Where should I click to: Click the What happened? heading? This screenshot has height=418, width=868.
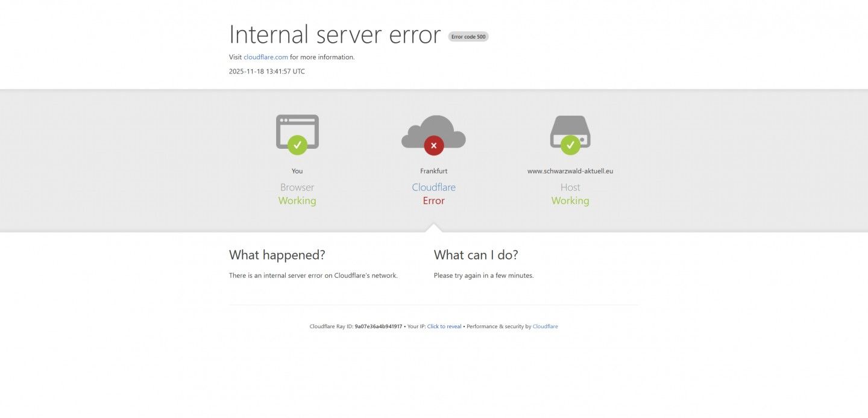pos(277,255)
